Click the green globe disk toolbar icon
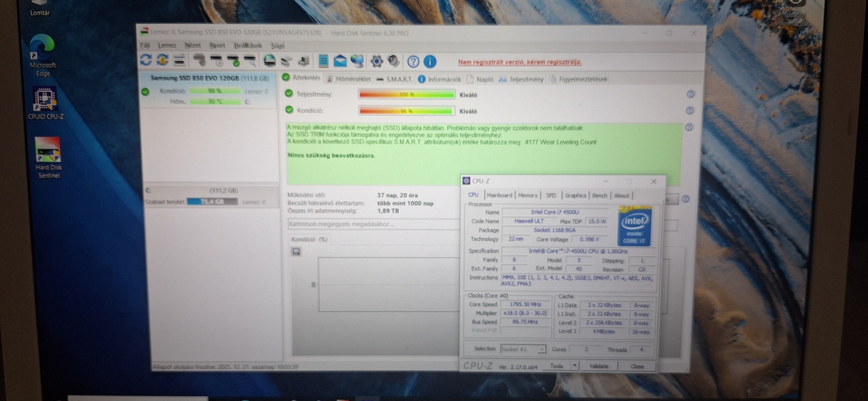The width and height of the screenshot is (868, 401). point(270,61)
